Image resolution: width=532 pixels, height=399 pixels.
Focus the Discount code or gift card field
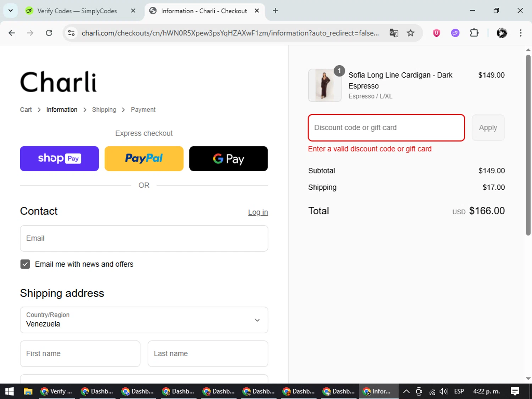(387, 128)
